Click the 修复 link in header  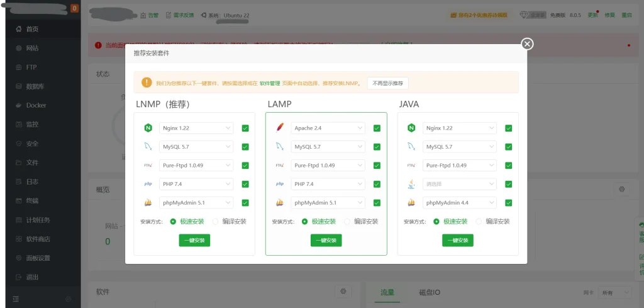click(610, 15)
